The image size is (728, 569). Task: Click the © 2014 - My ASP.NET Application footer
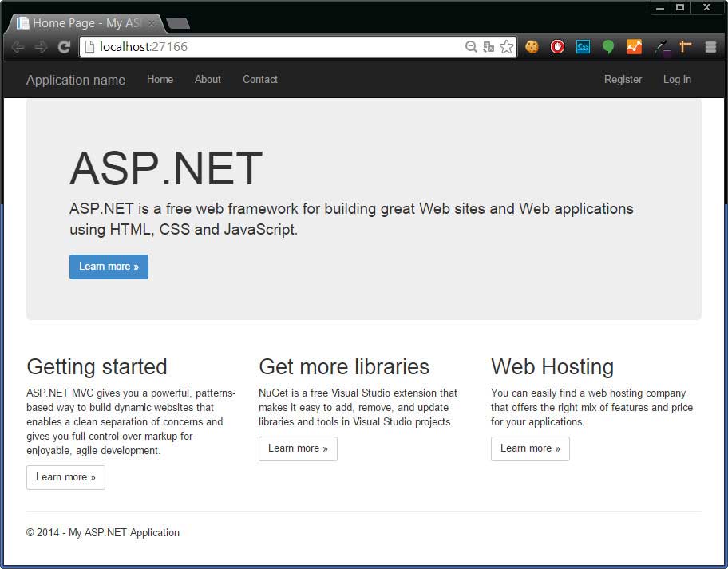click(103, 533)
